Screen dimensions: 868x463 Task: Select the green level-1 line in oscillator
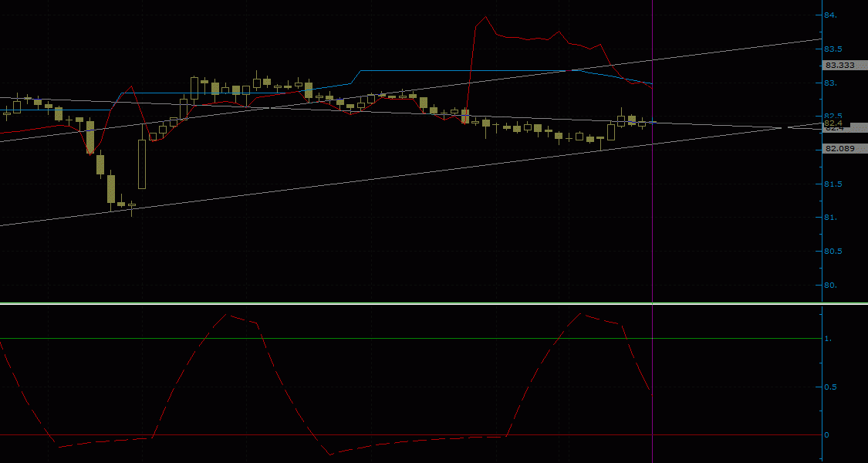coord(410,339)
